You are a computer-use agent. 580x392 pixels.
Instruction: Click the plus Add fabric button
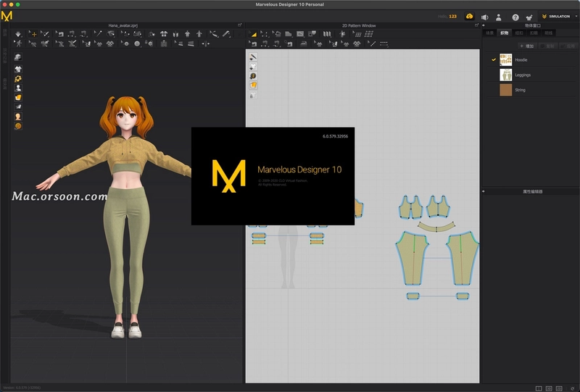pyautogui.click(x=527, y=46)
